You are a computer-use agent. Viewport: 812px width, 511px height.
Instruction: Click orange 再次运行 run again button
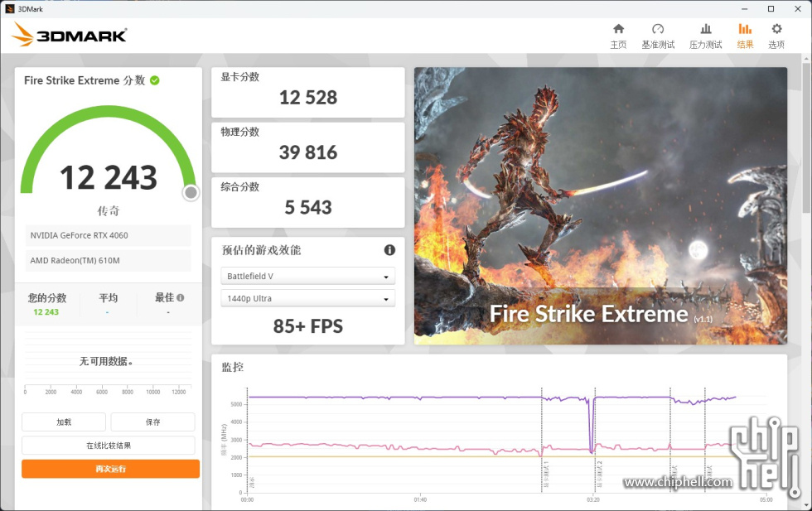pos(110,469)
